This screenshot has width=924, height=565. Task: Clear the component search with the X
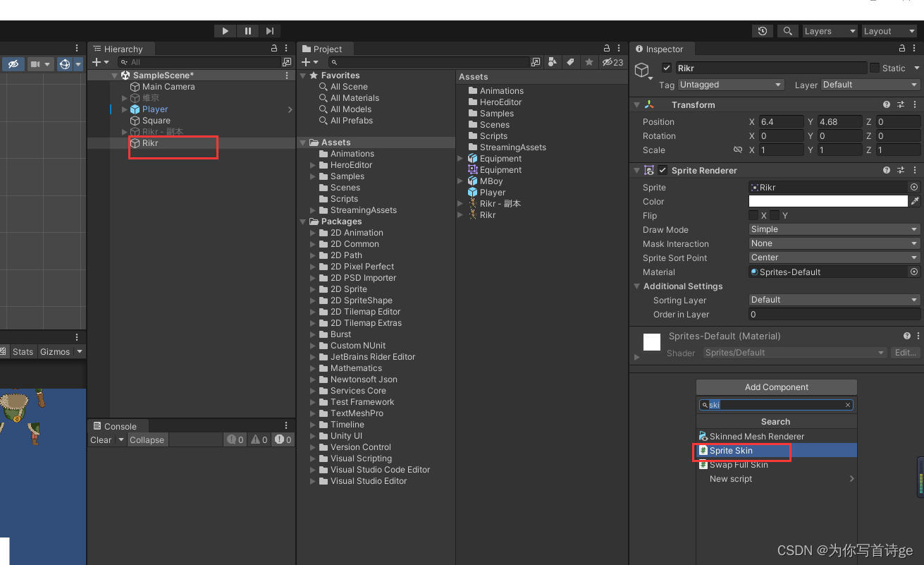(848, 405)
